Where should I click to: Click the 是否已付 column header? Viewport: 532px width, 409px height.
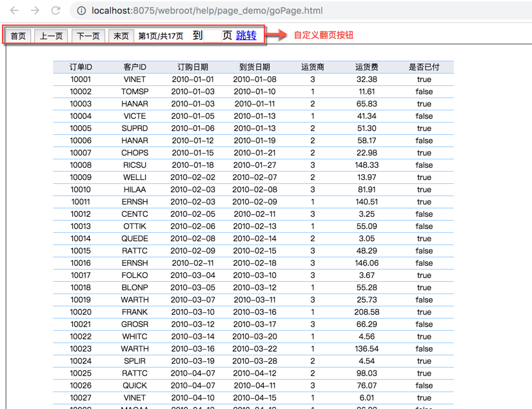424,67
